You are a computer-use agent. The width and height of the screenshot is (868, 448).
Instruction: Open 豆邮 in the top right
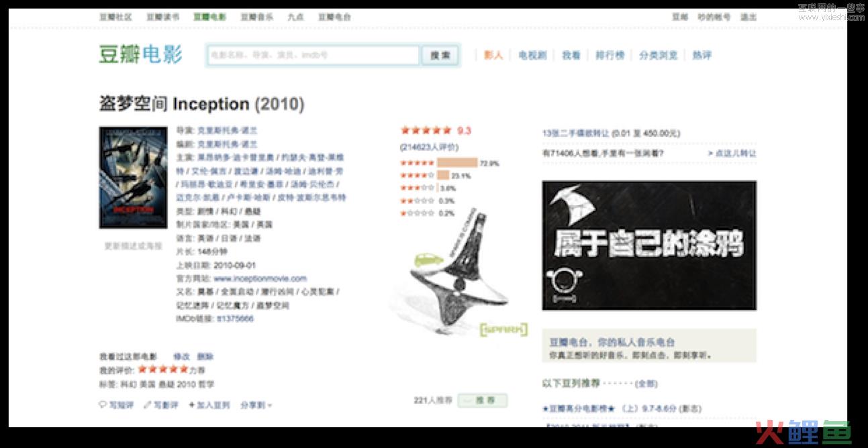(x=680, y=17)
